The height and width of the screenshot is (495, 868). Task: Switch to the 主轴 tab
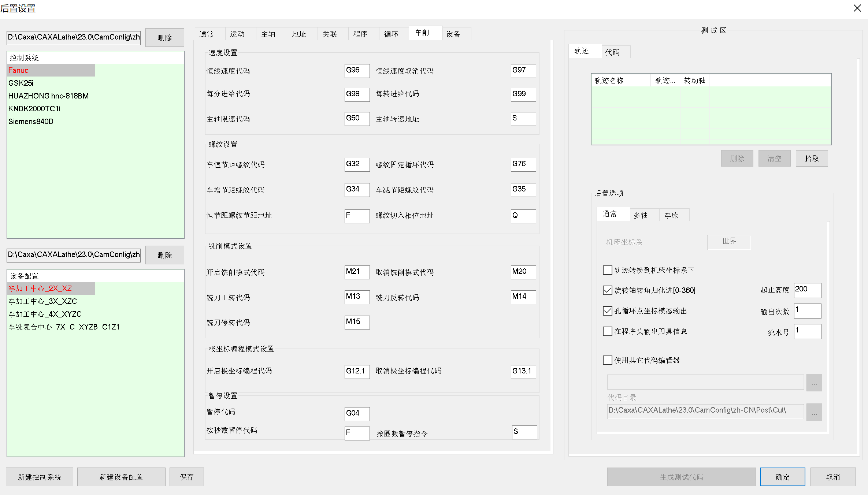268,34
